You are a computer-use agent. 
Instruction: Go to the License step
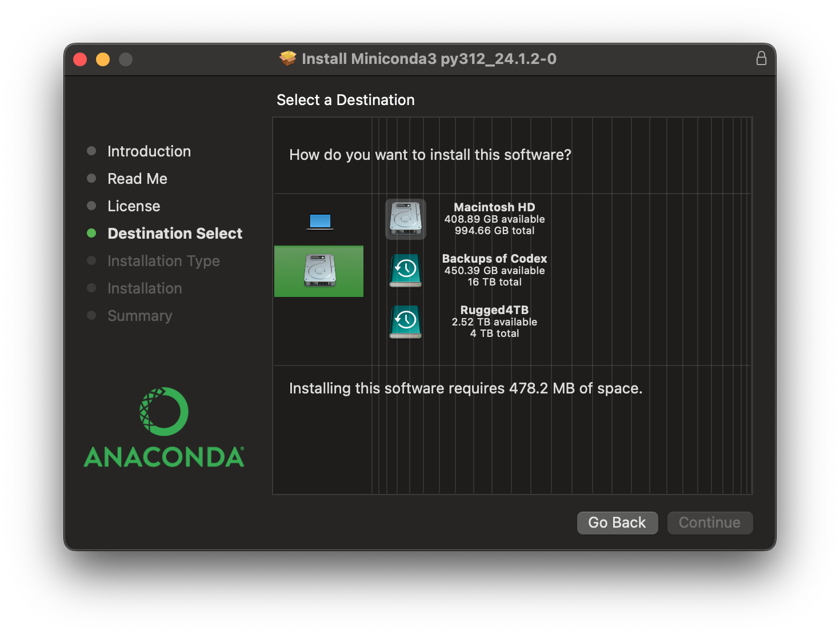pyautogui.click(x=134, y=206)
